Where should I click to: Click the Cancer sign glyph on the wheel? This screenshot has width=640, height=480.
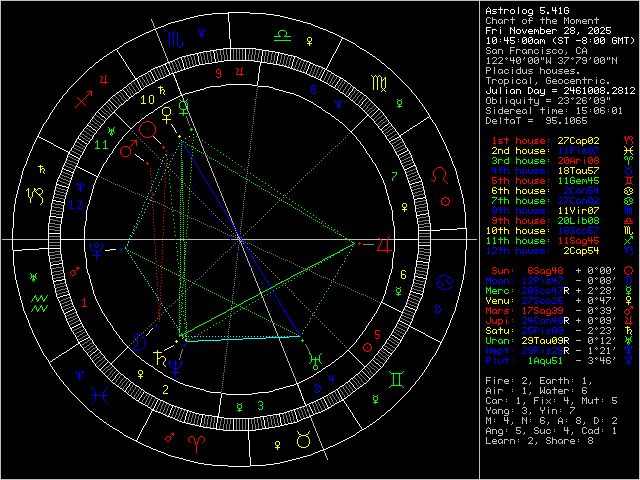442,282
